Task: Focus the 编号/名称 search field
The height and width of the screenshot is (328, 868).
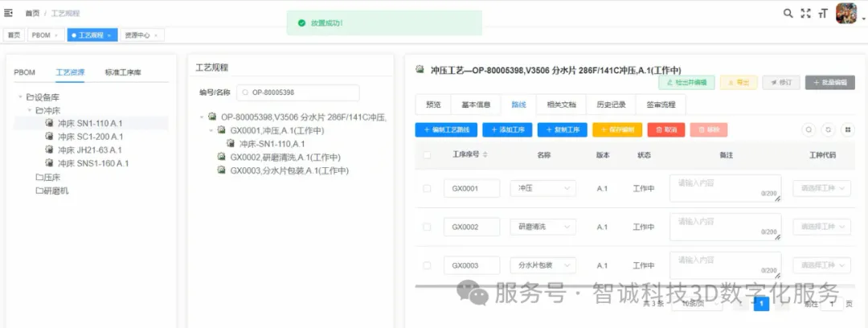Action: [298, 92]
